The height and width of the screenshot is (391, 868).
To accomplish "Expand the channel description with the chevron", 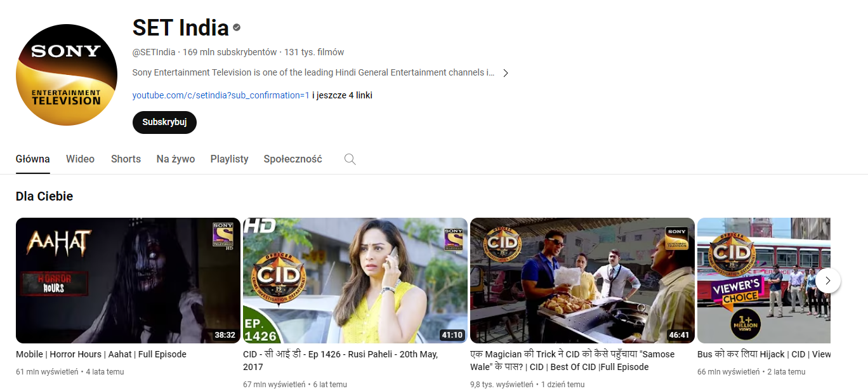I will click(x=505, y=73).
